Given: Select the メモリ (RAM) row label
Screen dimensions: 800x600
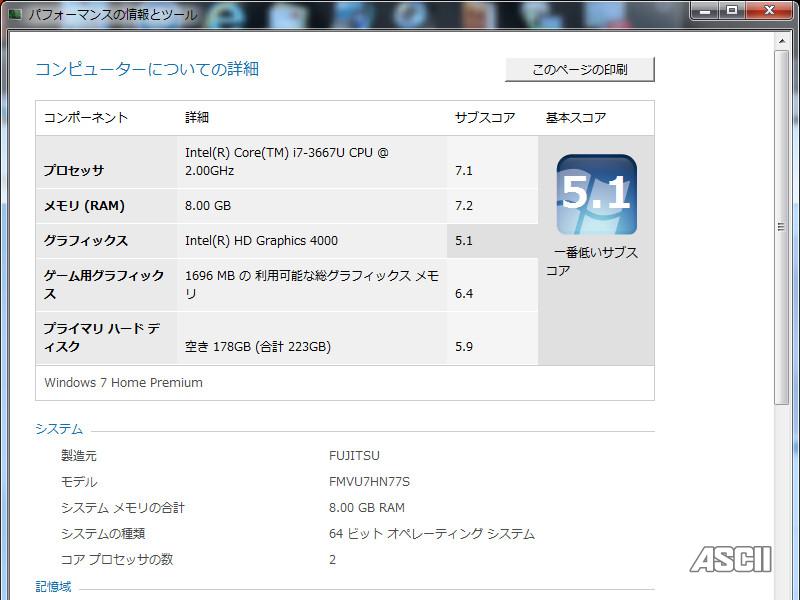Looking at the screenshot, I should [84, 206].
